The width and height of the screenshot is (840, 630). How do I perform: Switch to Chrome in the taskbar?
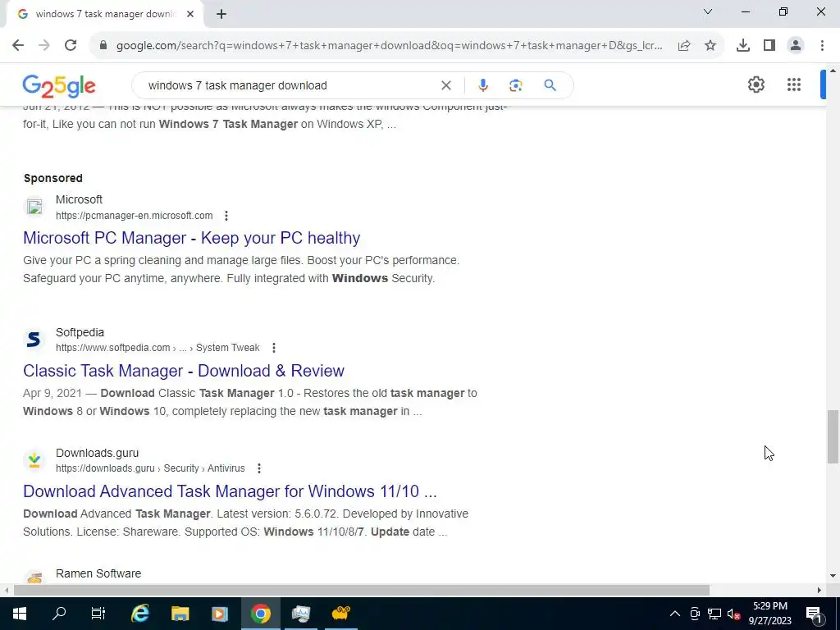[x=260, y=614]
